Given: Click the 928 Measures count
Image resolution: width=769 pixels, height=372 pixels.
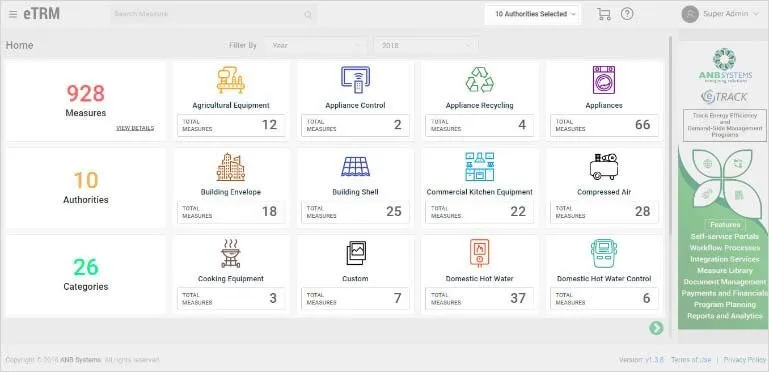Looking at the screenshot, I should click(x=86, y=94).
